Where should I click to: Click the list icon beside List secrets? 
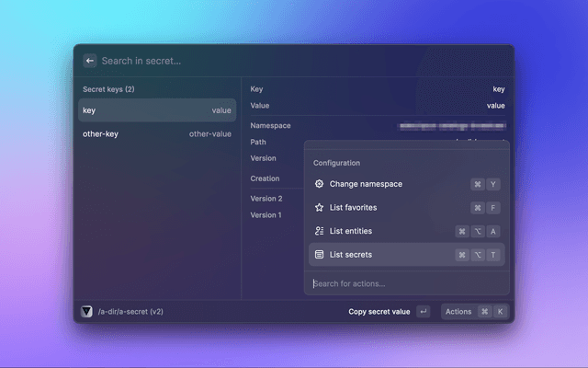coord(319,255)
